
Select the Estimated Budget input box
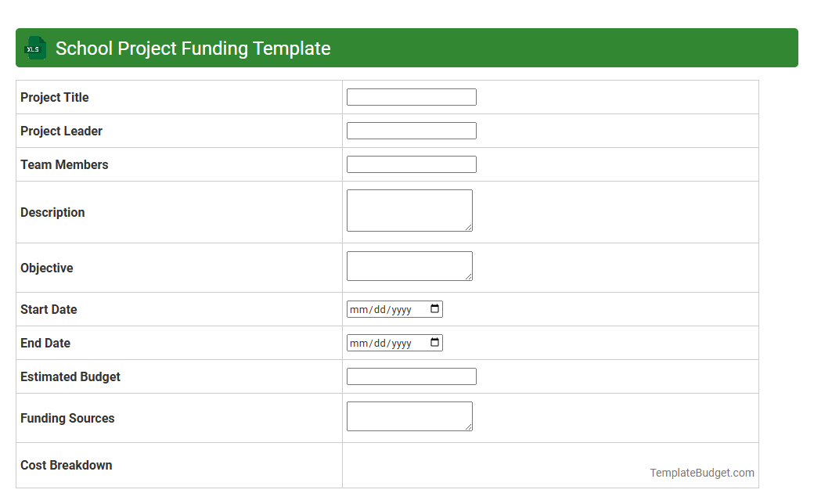[x=411, y=376]
